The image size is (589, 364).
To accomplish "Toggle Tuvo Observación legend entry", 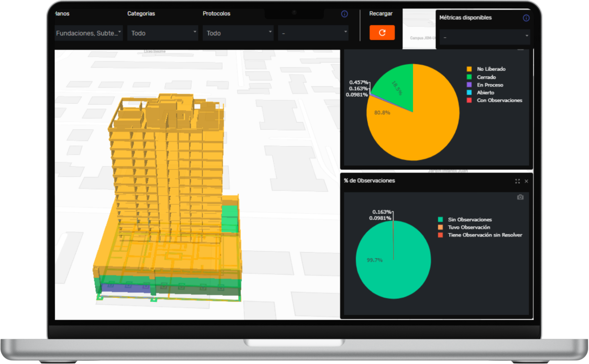I will pyautogui.click(x=469, y=227).
